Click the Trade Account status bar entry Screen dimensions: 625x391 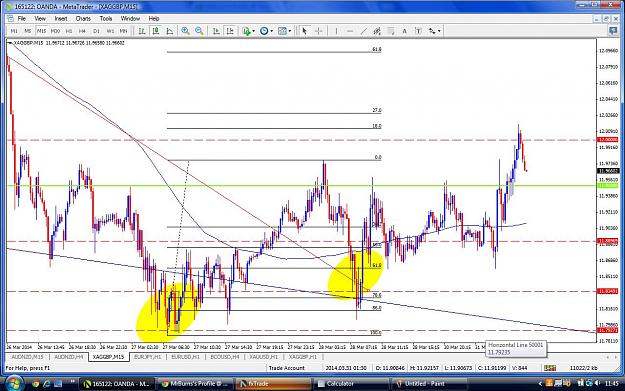tap(286, 368)
